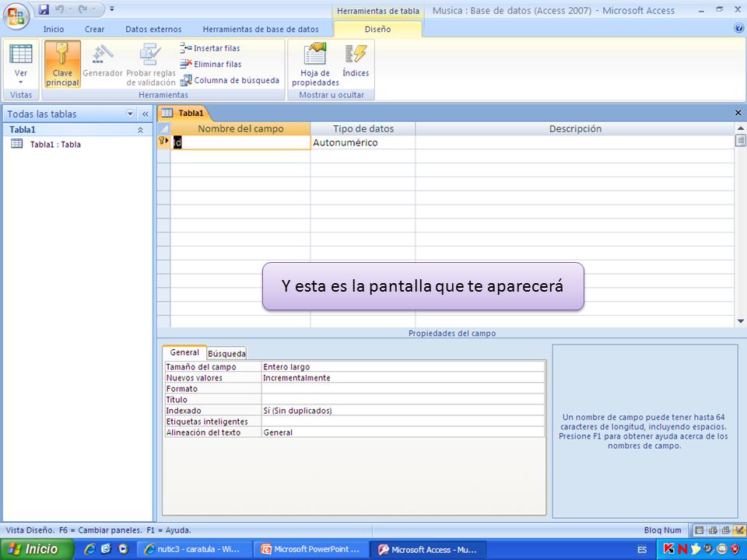
Task: Click the Descripción column header
Action: click(575, 128)
